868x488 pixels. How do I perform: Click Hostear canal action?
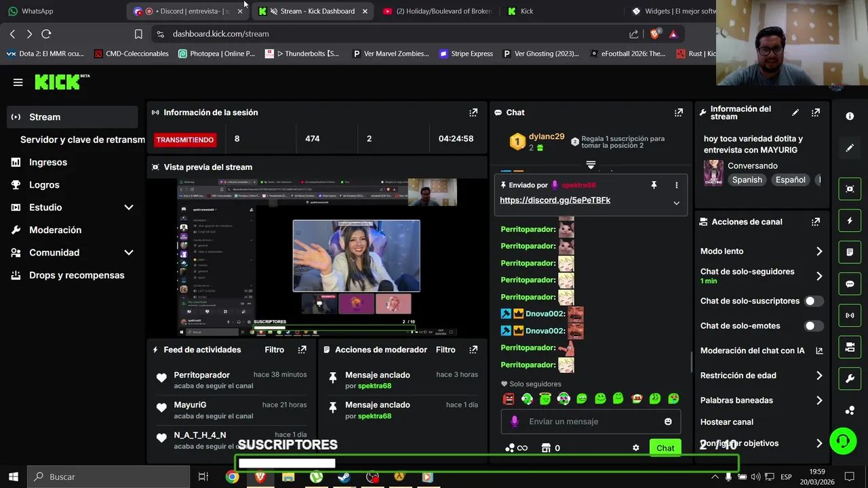tap(726, 422)
